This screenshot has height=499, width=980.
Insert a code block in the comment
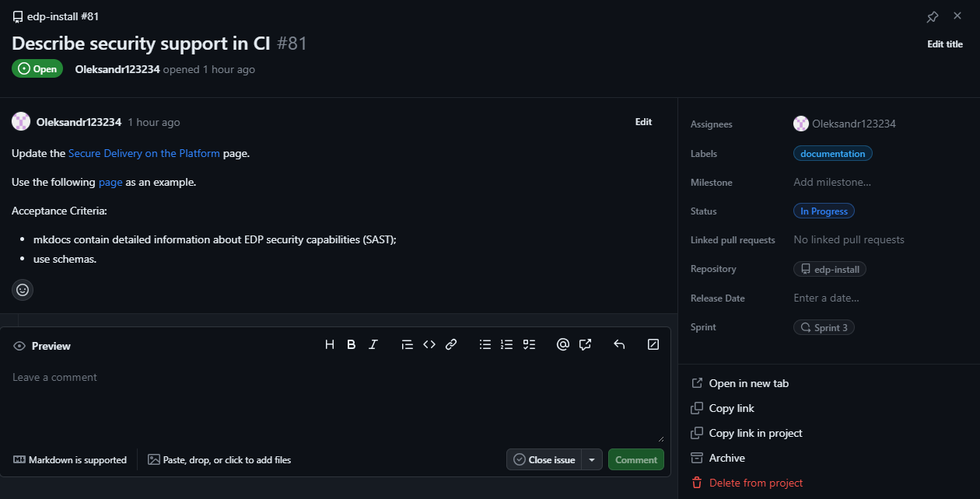429,344
